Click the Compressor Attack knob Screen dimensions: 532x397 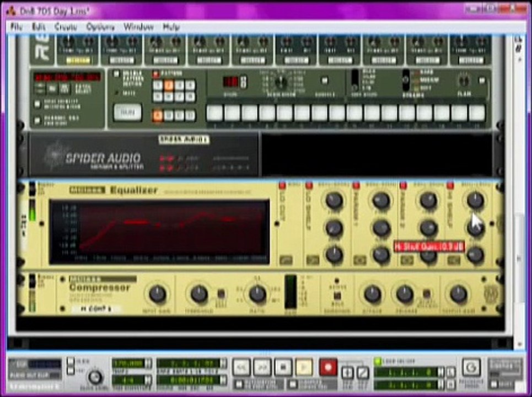(x=373, y=294)
